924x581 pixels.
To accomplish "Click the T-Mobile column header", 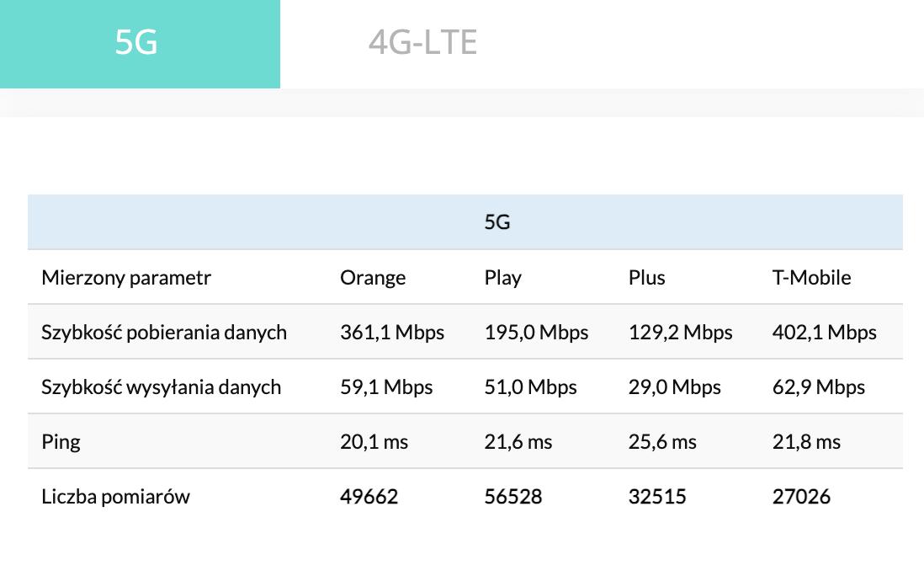I will (811, 278).
